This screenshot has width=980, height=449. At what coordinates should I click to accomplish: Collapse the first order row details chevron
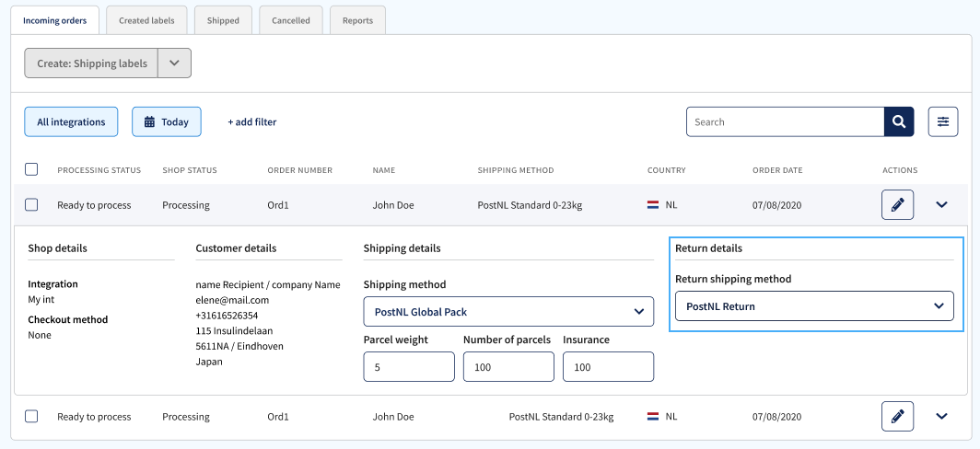941,205
